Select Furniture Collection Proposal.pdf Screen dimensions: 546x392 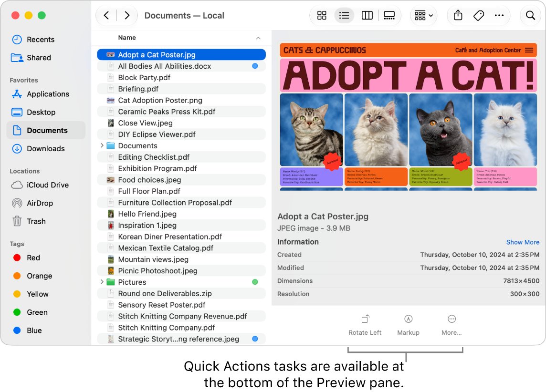181,202
